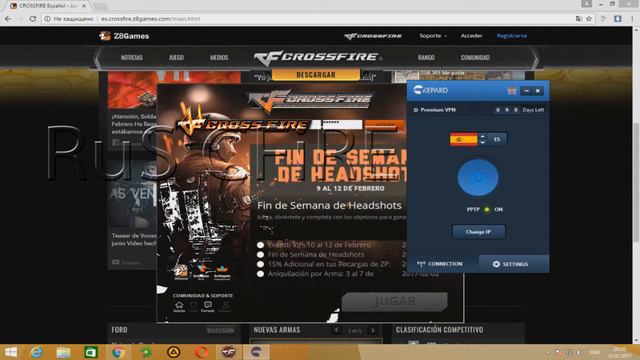Click the launcher home icon under Comunidad & Soporte

179,306
